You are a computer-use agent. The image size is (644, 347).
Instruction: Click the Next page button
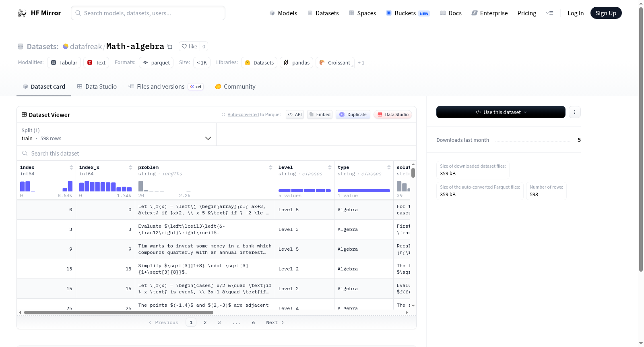tap(275, 322)
